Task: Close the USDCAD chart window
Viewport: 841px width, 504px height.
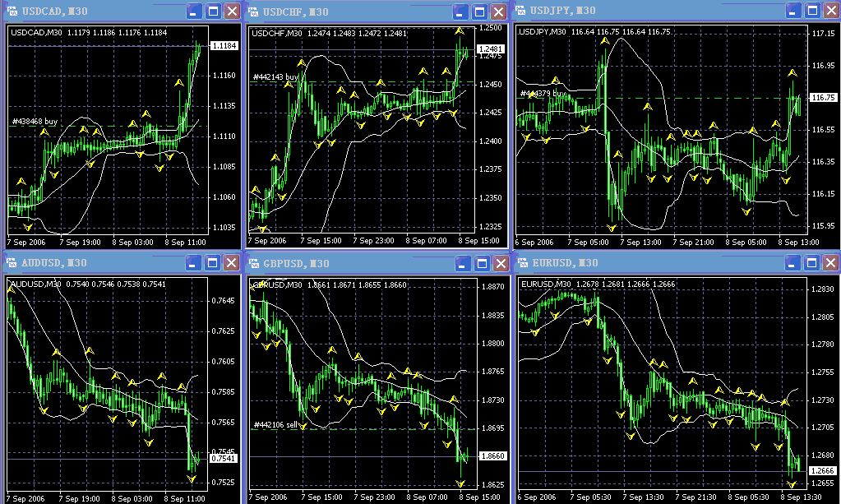Action: click(232, 11)
